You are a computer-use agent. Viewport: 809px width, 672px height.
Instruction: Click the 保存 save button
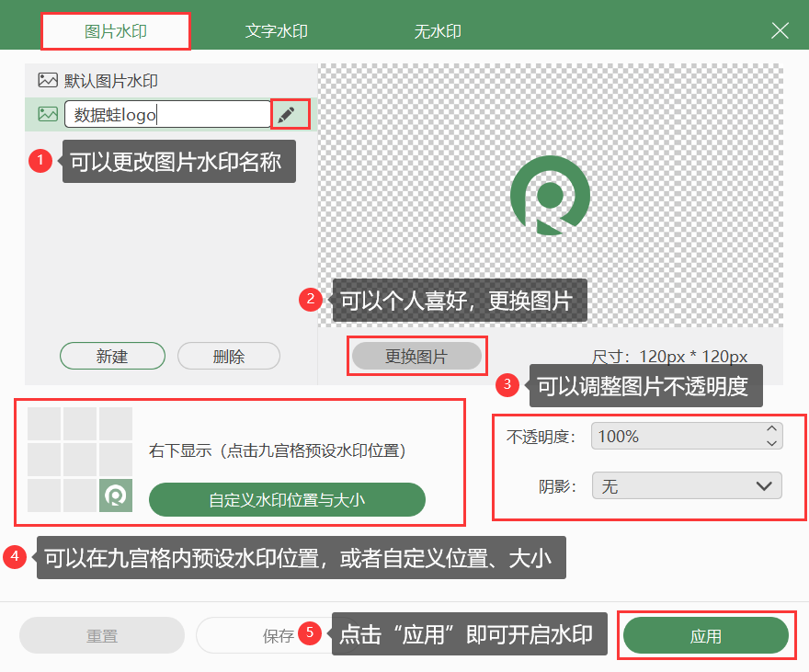[278, 635]
